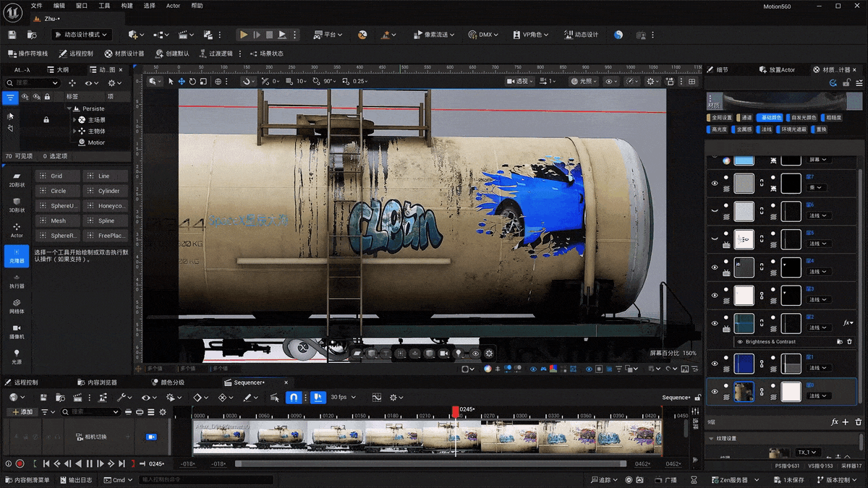Select the Cylinder clone tool
This screenshot has width=868, height=488.
click(106, 190)
